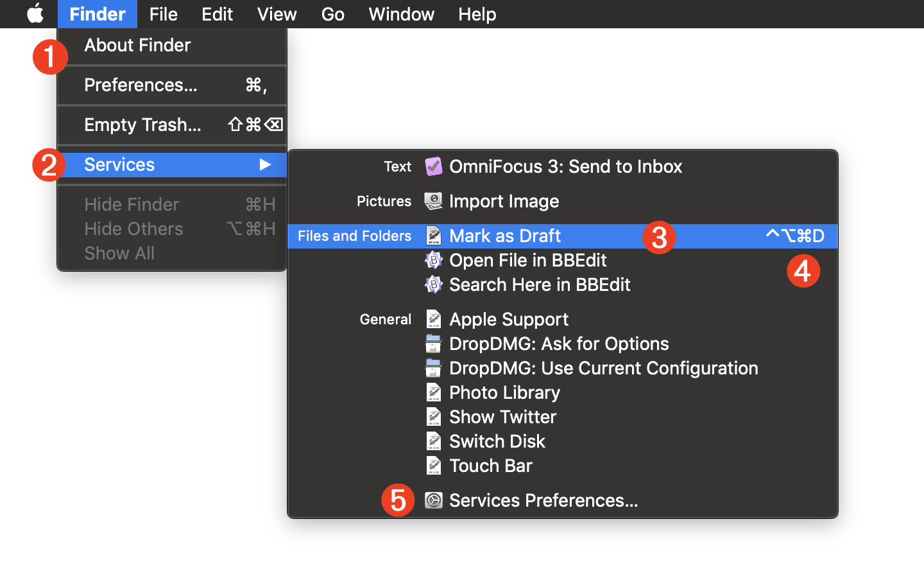The height and width of the screenshot is (578, 924).
Task: Select About Finder
Action: point(137,45)
